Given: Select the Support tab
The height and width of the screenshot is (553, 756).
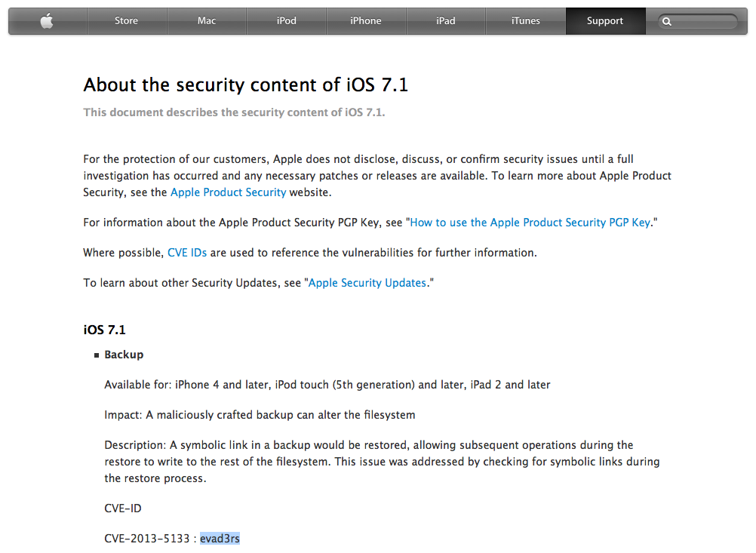Looking at the screenshot, I should tap(605, 21).
